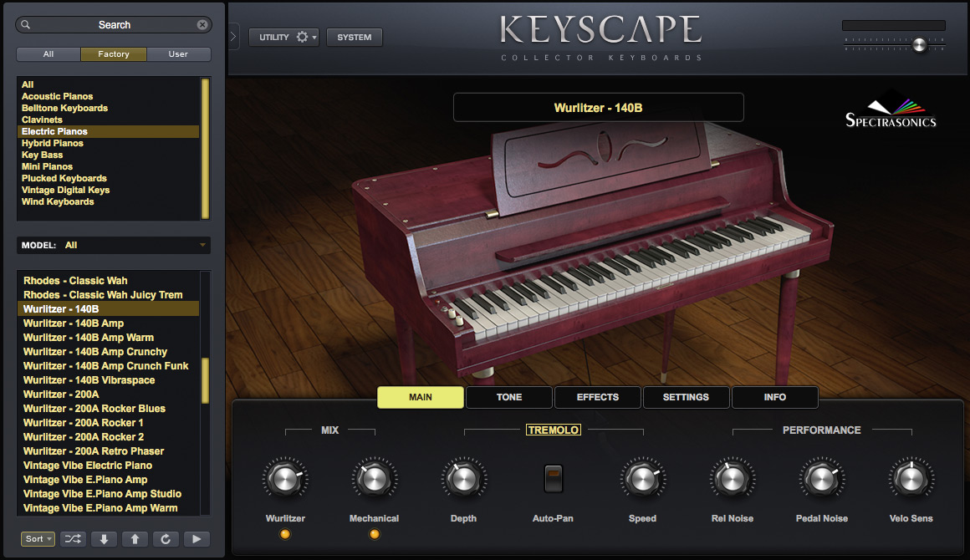The height and width of the screenshot is (560, 970).
Task: Open the Sort dropdown
Action: click(x=38, y=539)
